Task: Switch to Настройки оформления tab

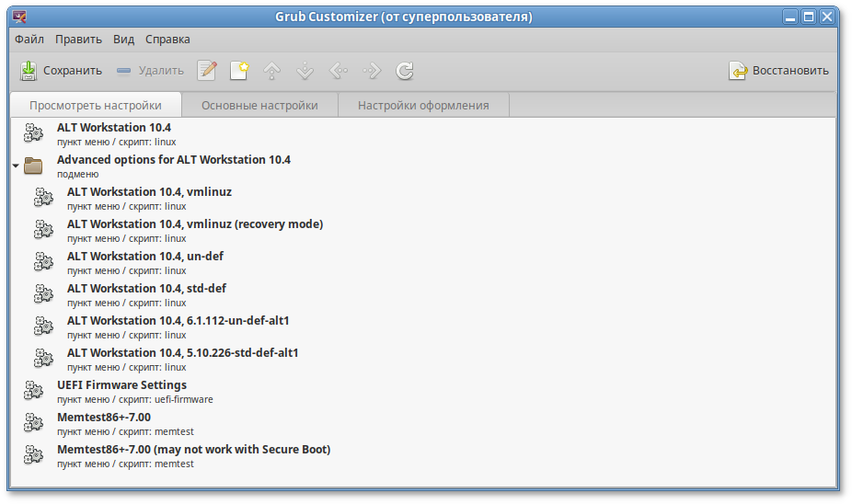Action: tap(423, 106)
